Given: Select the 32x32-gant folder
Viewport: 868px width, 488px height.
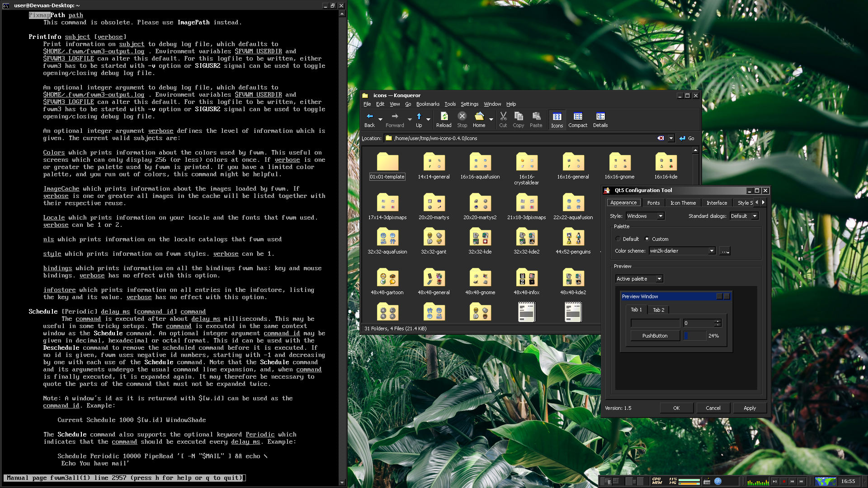Looking at the screenshot, I should pos(434,241).
